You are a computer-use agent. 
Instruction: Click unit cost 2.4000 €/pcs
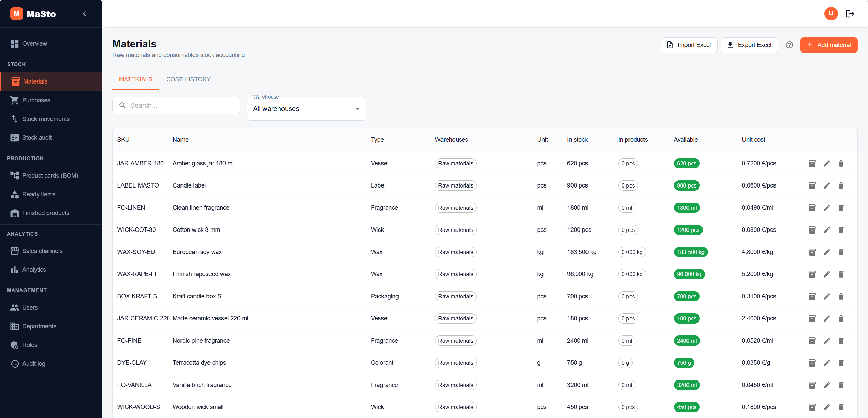759,318
